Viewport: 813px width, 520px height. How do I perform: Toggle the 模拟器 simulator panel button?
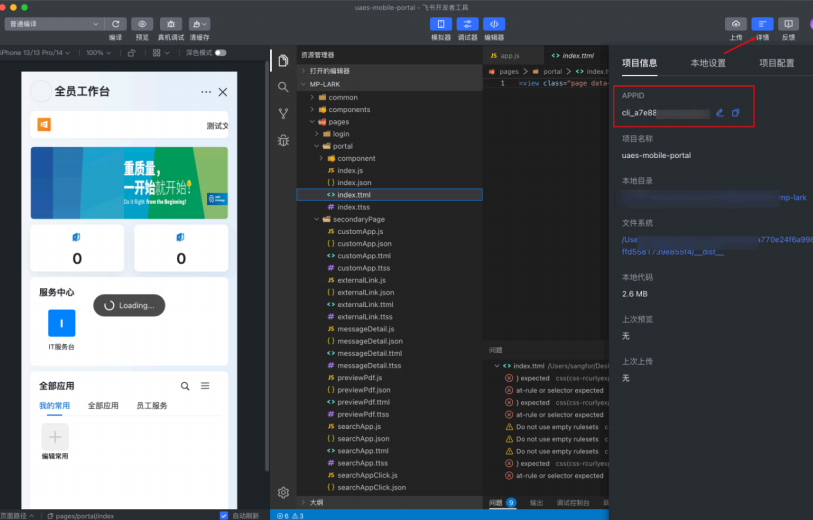tap(441, 24)
